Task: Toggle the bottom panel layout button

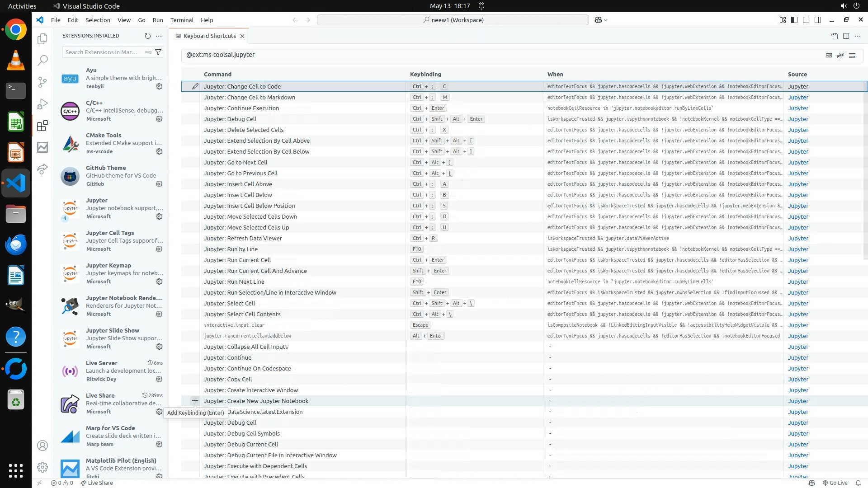Action: pyautogui.click(x=806, y=20)
